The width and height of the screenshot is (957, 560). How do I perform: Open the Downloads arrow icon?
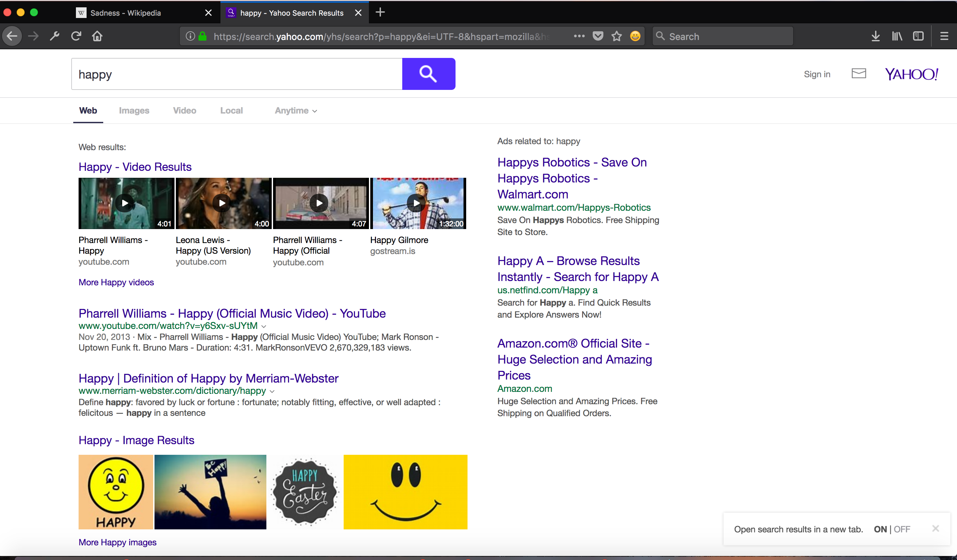click(875, 36)
